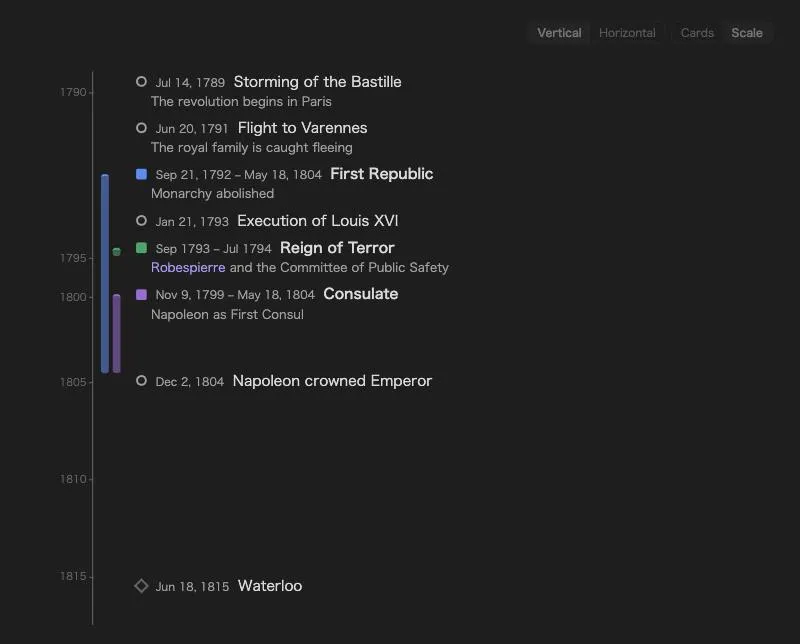
Task: Click the Jun 18, 1815 date
Action: (192, 587)
